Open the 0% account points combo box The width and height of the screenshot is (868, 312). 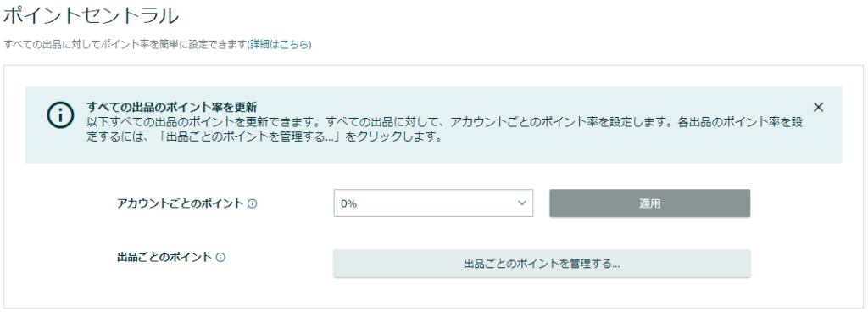(x=433, y=203)
